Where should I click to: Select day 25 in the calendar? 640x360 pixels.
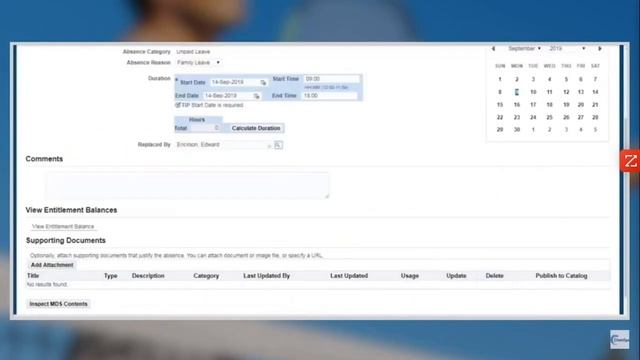[x=549, y=118]
